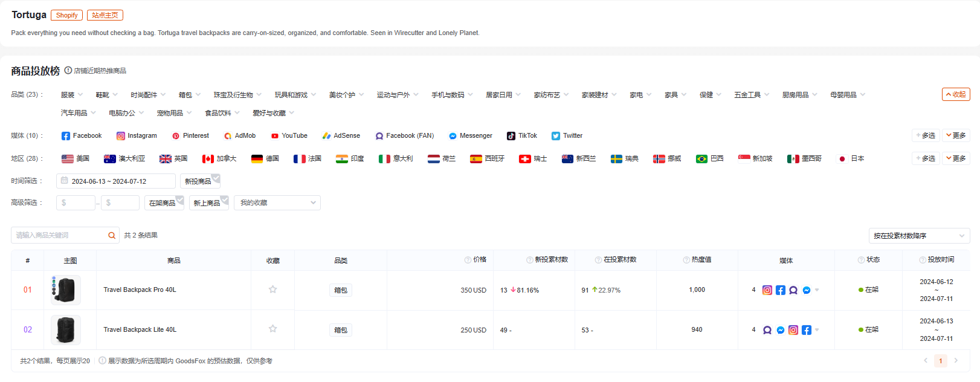Click the help icon beside 在投素材数 header
Viewport: 980px width, 382px height.
tap(598, 260)
